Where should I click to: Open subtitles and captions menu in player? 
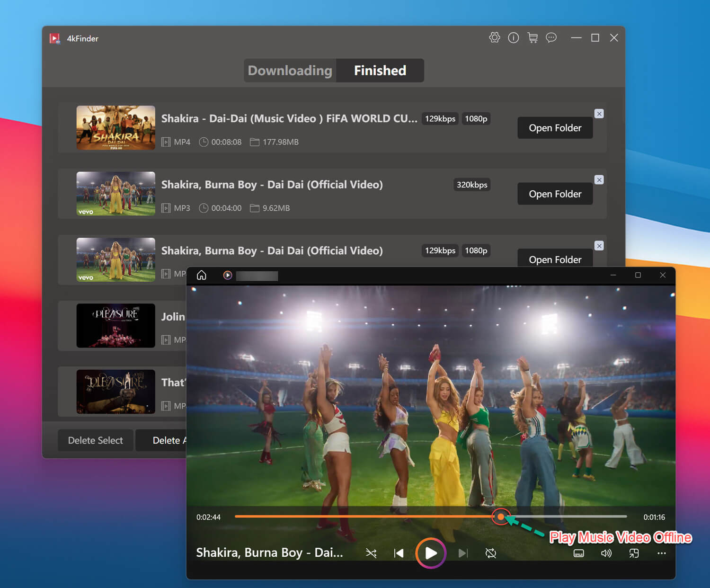coord(579,553)
